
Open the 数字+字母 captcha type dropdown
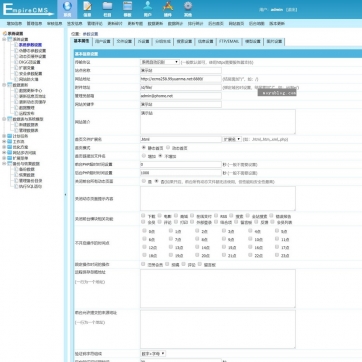pos(153,353)
